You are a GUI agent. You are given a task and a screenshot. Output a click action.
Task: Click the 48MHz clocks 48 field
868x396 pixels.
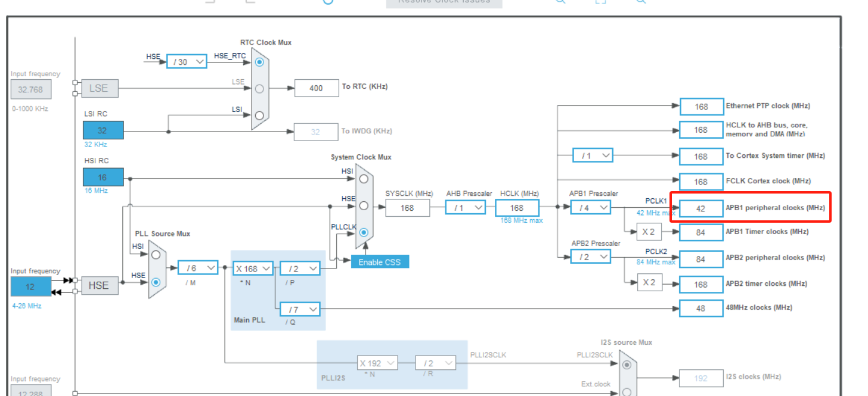coord(702,308)
